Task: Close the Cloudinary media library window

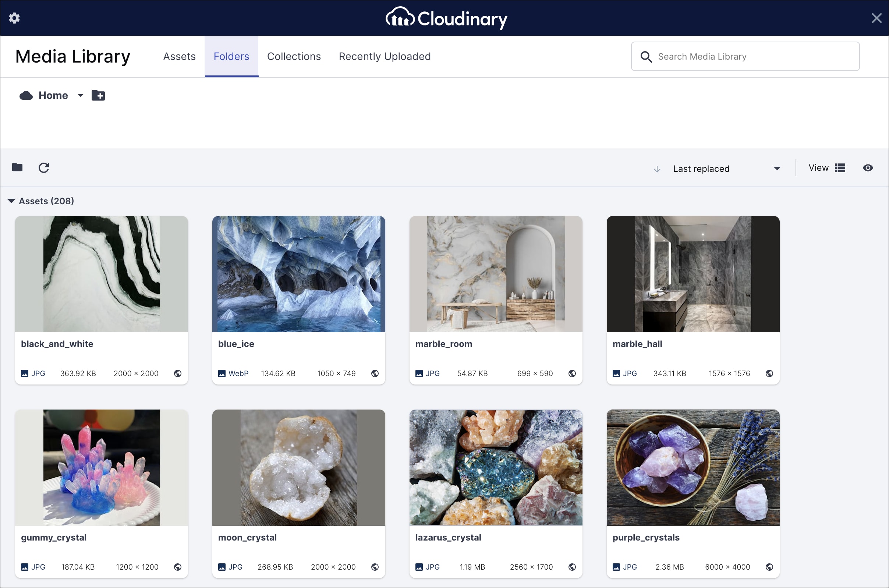Action: tap(876, 18)
